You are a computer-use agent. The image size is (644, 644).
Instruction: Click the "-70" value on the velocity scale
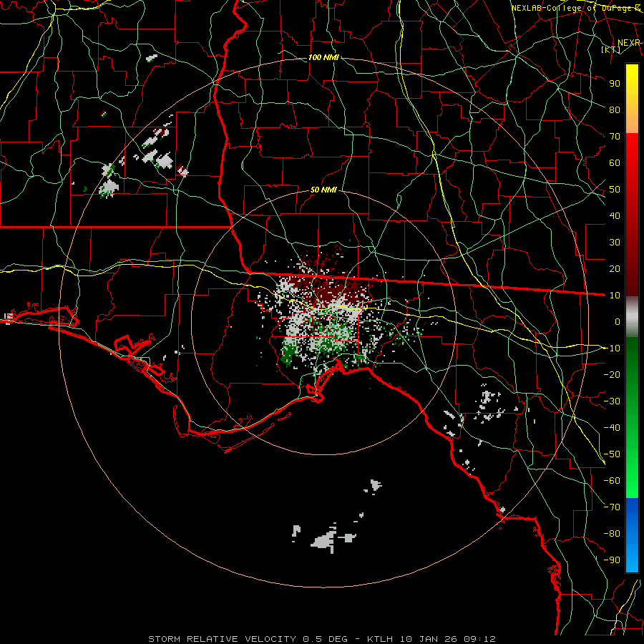pyautogui.click(x=612, y=507)
